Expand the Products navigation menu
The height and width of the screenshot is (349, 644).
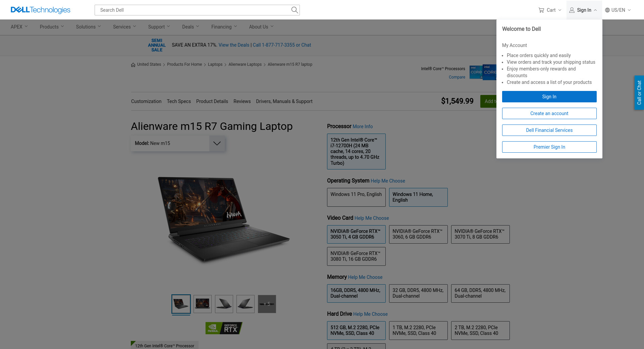(x=52, y=27)
